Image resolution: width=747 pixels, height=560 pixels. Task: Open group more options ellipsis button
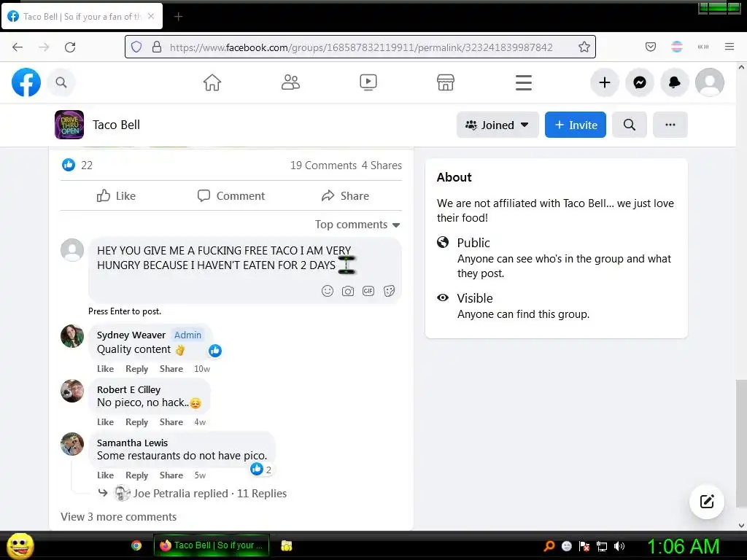click(x=670, y=125)
